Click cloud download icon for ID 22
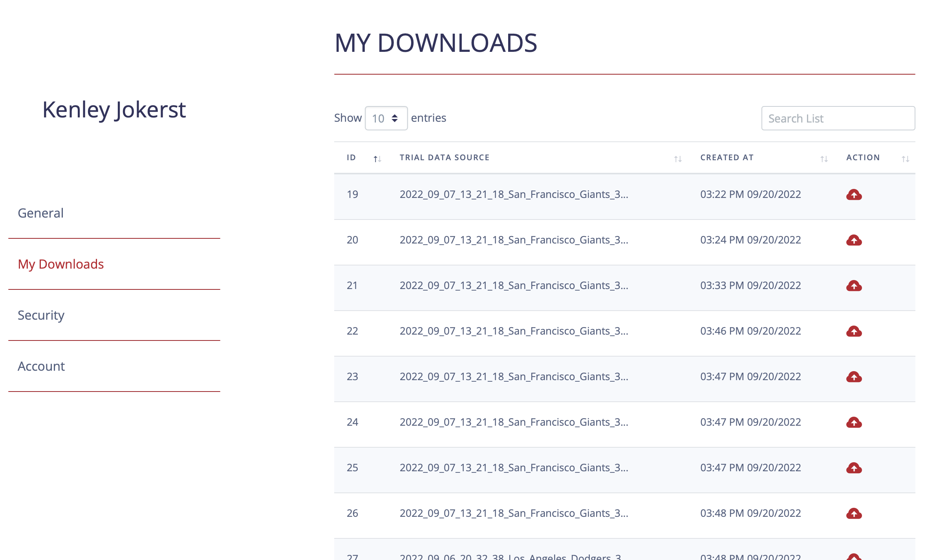The image size is (937, 560). click(x=854, y=331)
